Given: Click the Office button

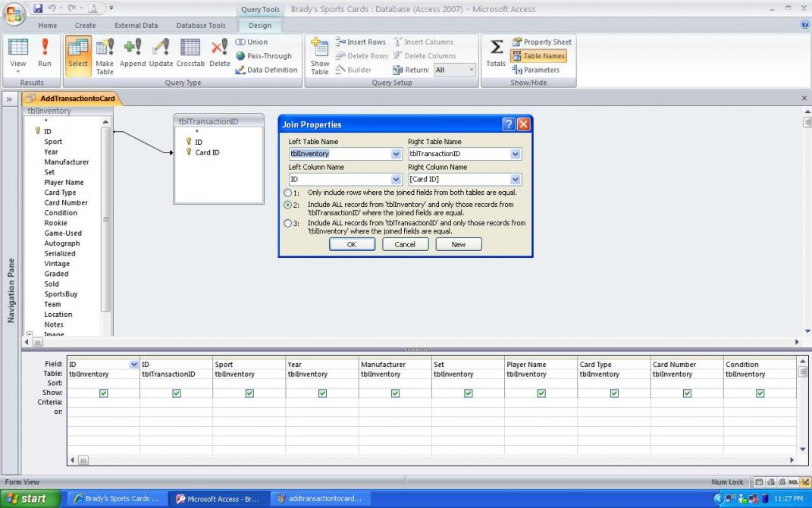Looking at the screenshot, I should 14,14.
